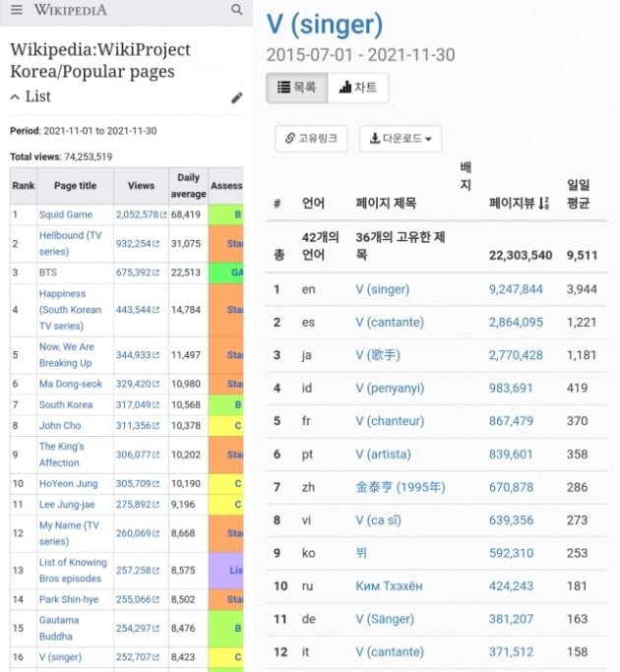Open the Wikipedia hamburger menu
The width and height of the screenshot is (620, 672).
click(x=17, y=10)
